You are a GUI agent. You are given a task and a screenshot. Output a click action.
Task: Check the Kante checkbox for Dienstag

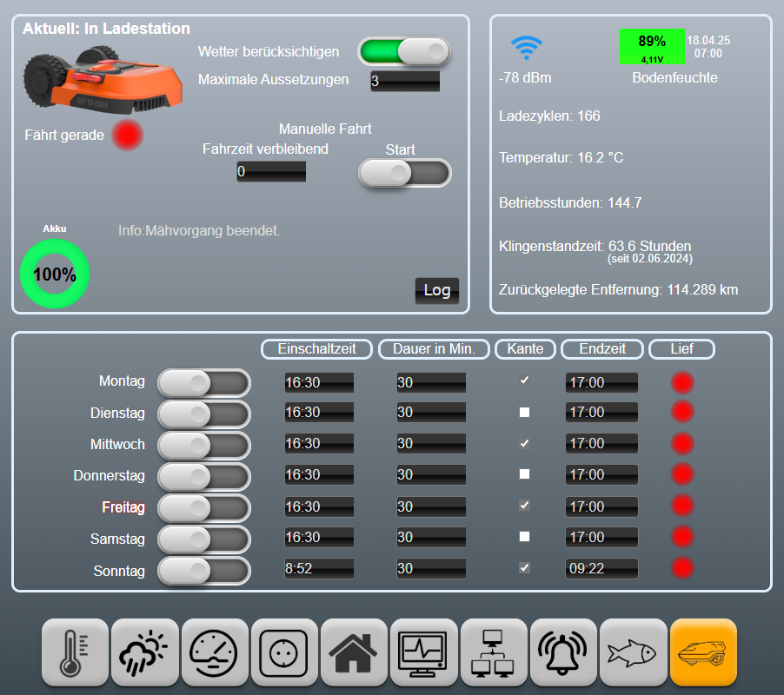pyautogui.click(x=524, y=412)
